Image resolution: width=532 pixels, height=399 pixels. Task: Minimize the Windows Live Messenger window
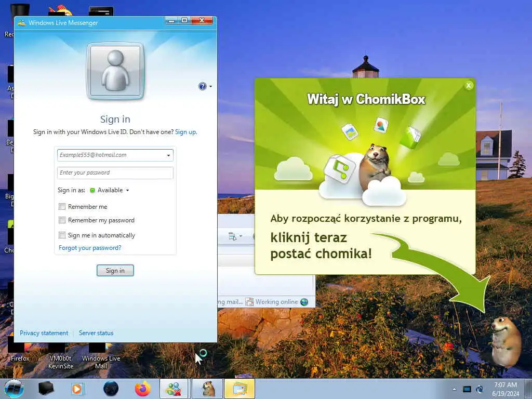click(171, 21)
